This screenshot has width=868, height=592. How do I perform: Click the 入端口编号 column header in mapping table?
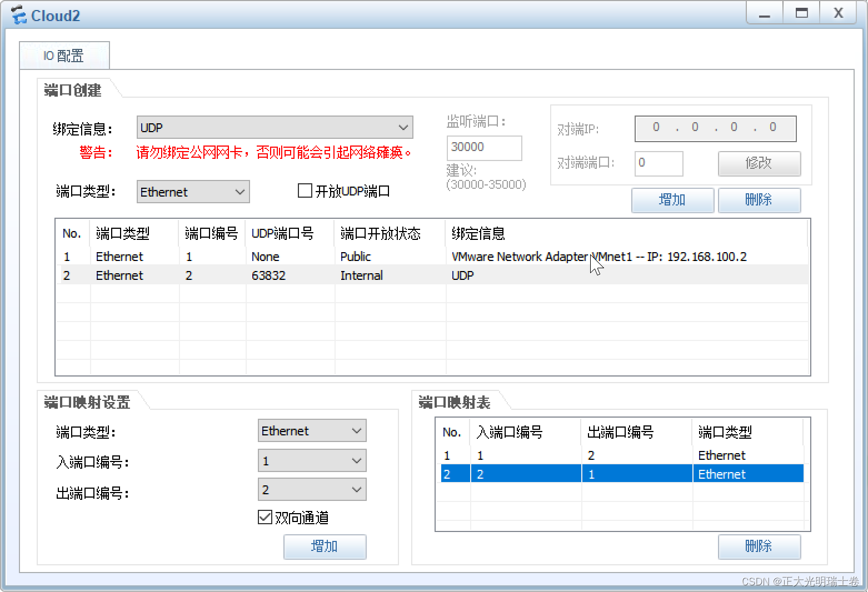[x=526, y=432]
